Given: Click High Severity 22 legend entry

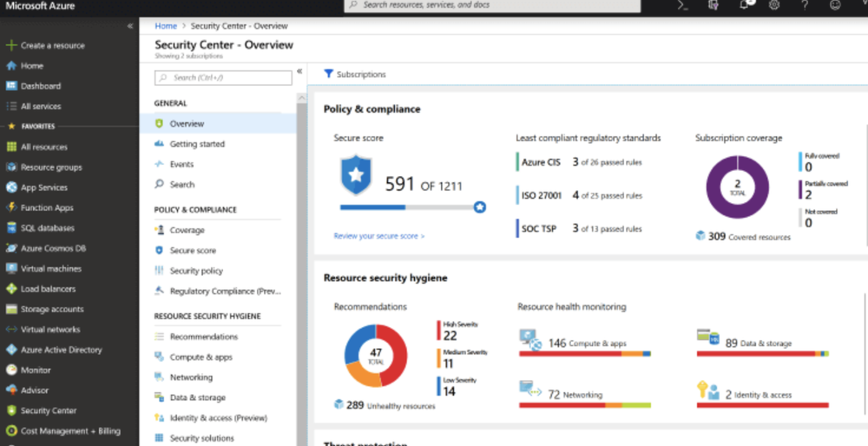Looking at the screenshot, I should pos(457,331).
